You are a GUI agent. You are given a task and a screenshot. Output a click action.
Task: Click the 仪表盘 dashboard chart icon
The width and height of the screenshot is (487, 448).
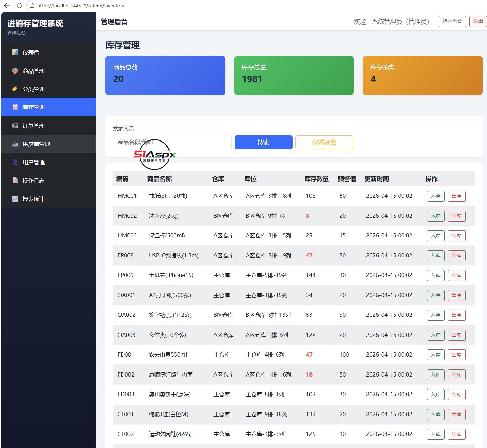pos(15,52)
